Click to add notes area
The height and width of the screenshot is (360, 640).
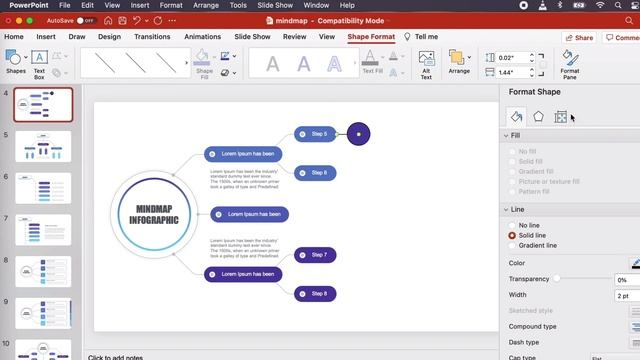tap(116, 357)
